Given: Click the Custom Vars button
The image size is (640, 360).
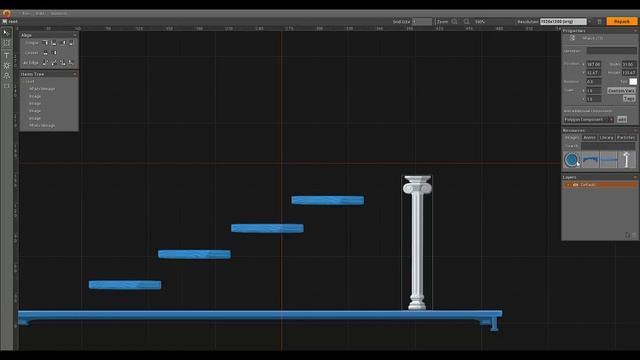Looking at the screenshot, I should (x=621, y=91).
